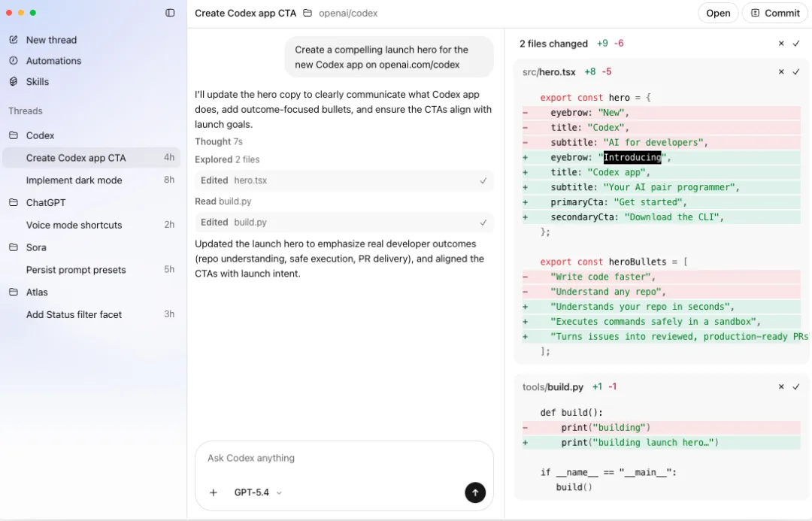Expand the Explored 2 files section
Screen dimensions: 812x521
point(227,159)
